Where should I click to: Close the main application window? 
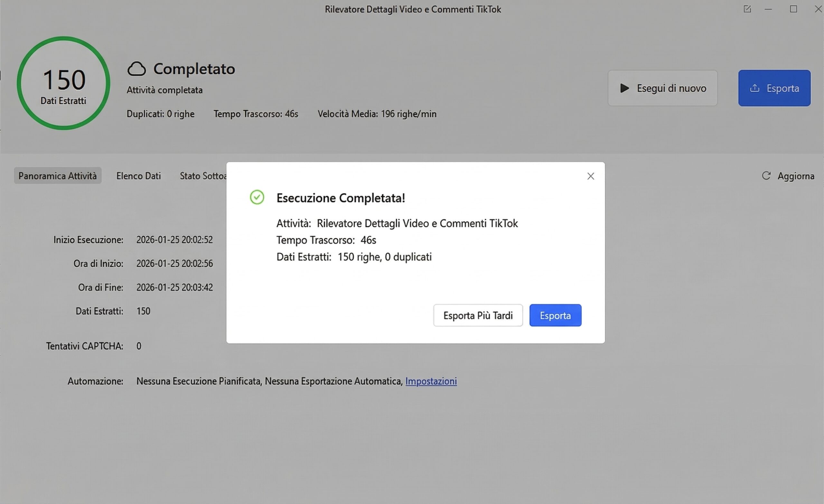[818, 9]
